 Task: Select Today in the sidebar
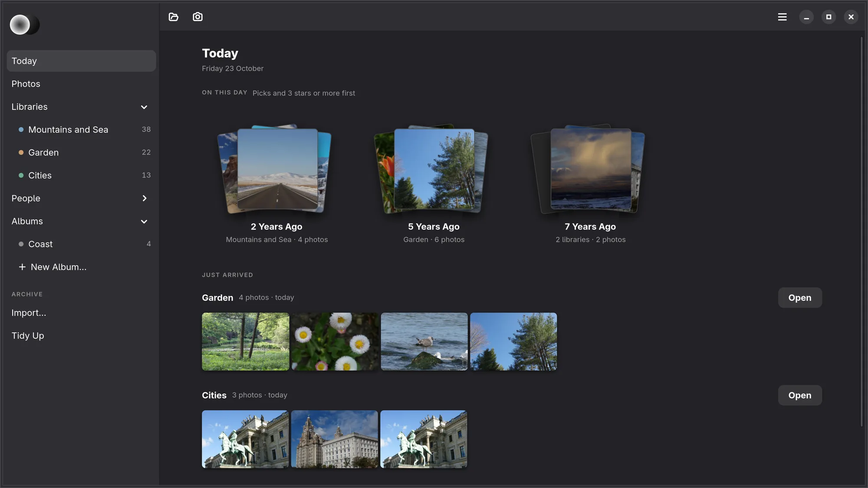(x=81, y=61)
